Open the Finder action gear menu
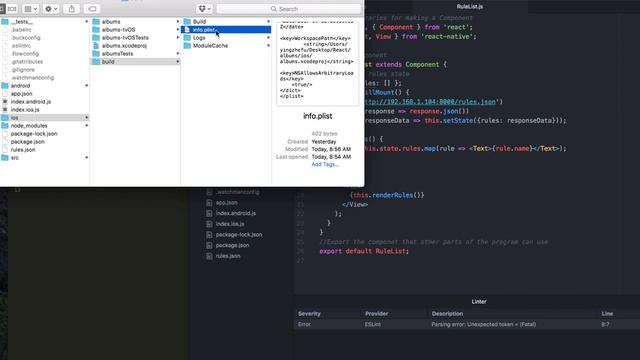The width and height of the screenshot is (640, 360). 51,9
